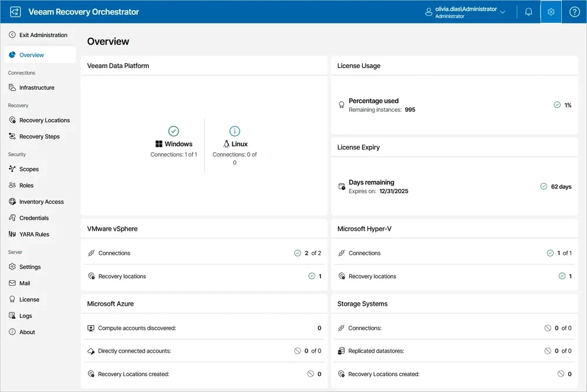Open License page in sidebar
Image resolution: width=587 pixels, height=392 pixels.
click(23, 299)
